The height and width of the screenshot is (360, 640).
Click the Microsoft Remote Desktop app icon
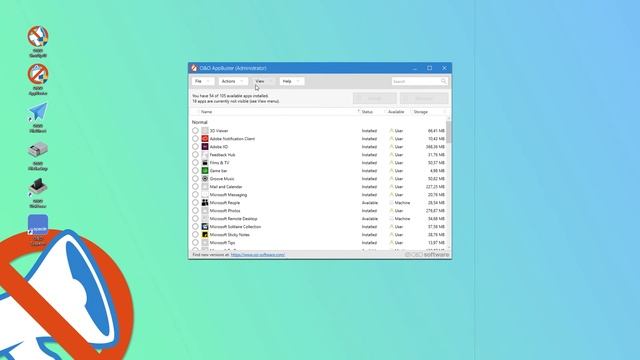pyautogui.click(x=205, y=218)
